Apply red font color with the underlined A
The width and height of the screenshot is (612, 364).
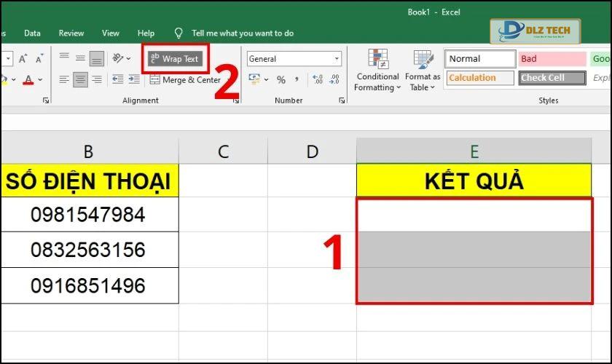tap(28, 80)
